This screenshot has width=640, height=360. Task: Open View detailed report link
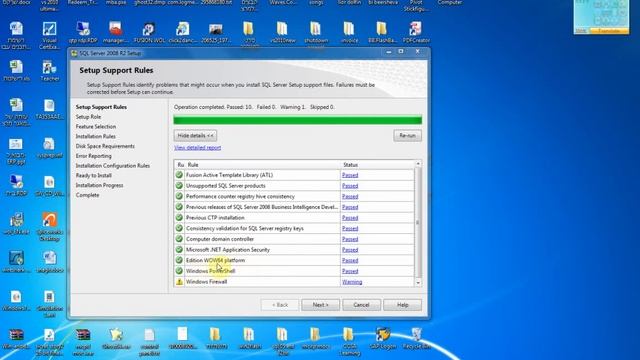pos(198,148)
